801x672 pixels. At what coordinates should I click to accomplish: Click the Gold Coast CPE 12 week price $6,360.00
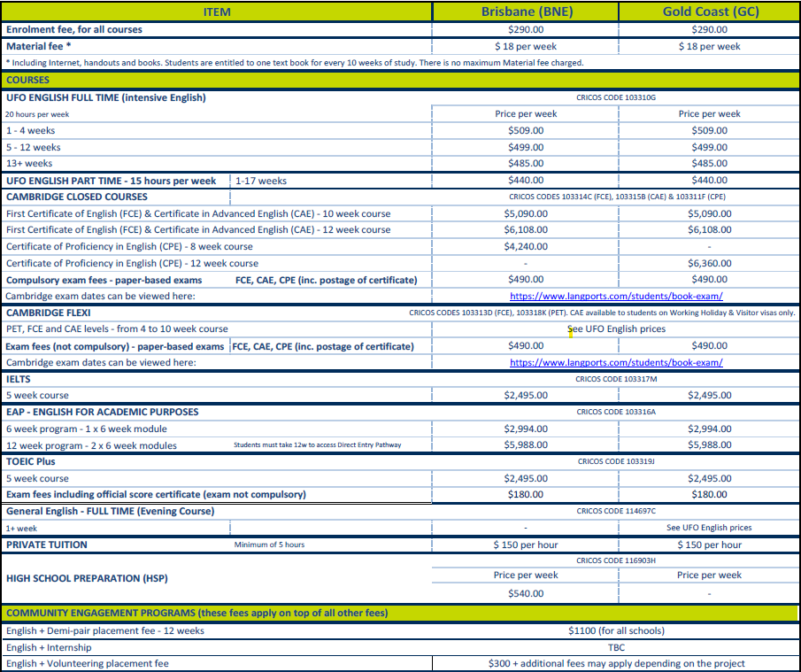(x=710, y=263)
